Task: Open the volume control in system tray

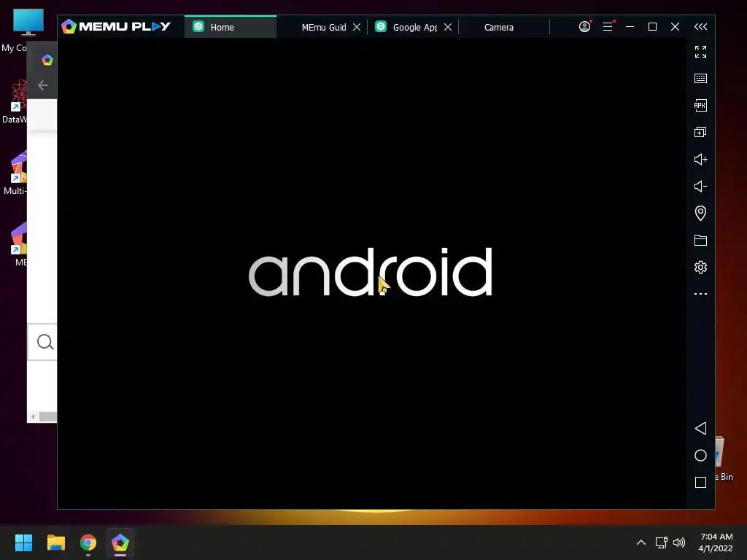Action: pos(679,542)
